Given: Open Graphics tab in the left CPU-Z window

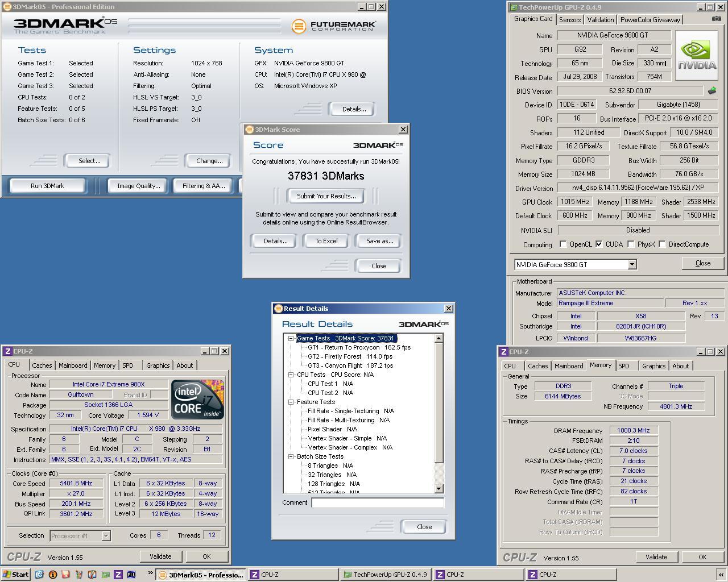Looking at the screenshot, I should (158, 365).
